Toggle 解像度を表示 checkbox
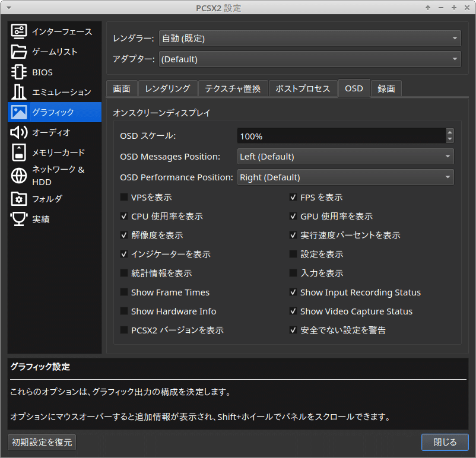The height and width of the screenshot is (458, 476). [x=124, y=235]
